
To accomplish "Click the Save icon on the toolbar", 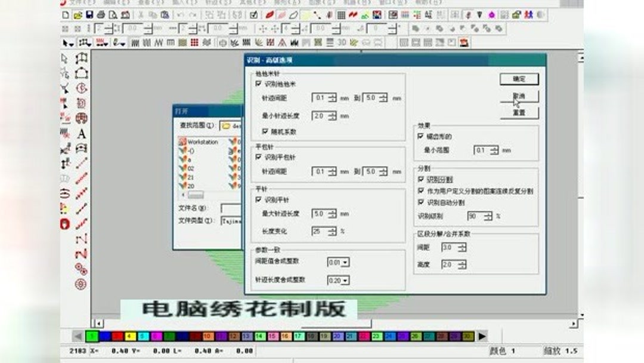I will pos(90,15).
